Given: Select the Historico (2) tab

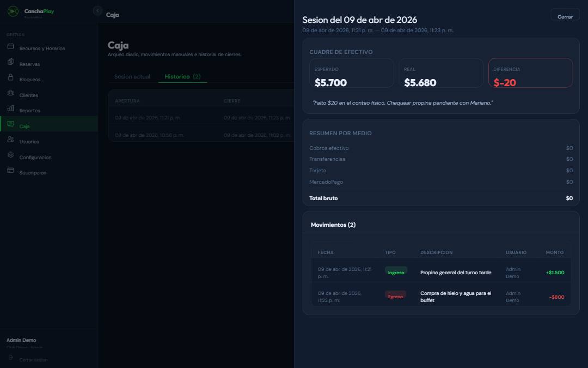Looking at the screenshot, I should click(x=182, y=77).
